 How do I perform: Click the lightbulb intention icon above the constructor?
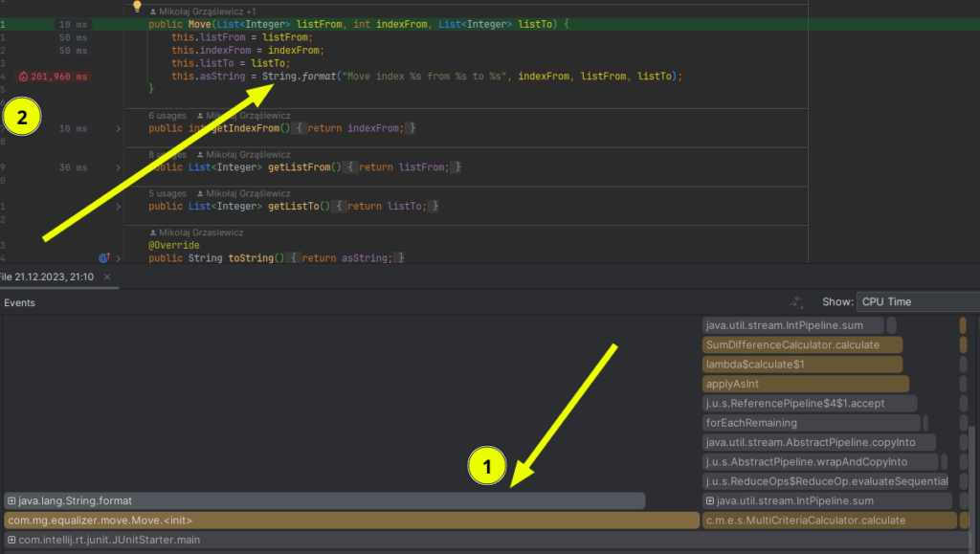pyautogui.click(x=137, y=7)
